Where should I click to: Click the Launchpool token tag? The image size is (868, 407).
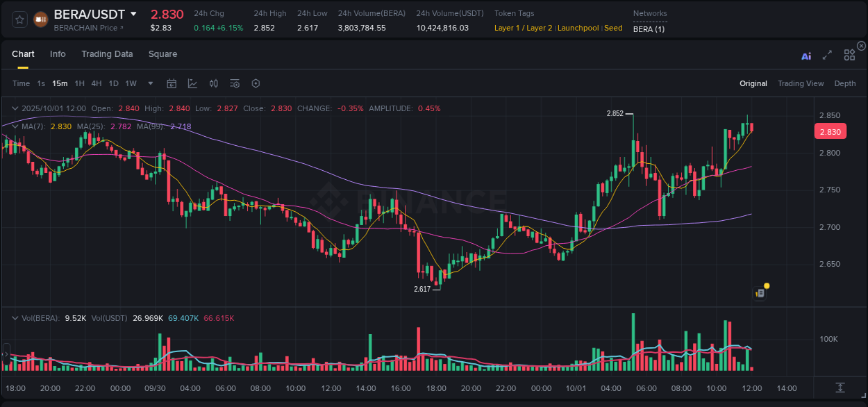pos(578,28)
